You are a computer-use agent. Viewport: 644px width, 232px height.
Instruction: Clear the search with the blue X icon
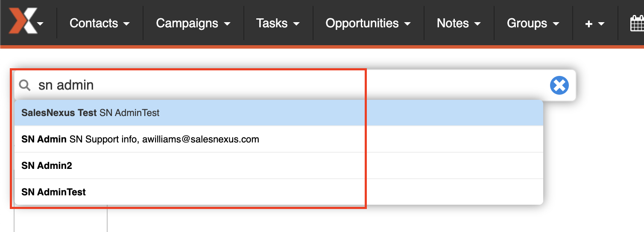[559, 86]
